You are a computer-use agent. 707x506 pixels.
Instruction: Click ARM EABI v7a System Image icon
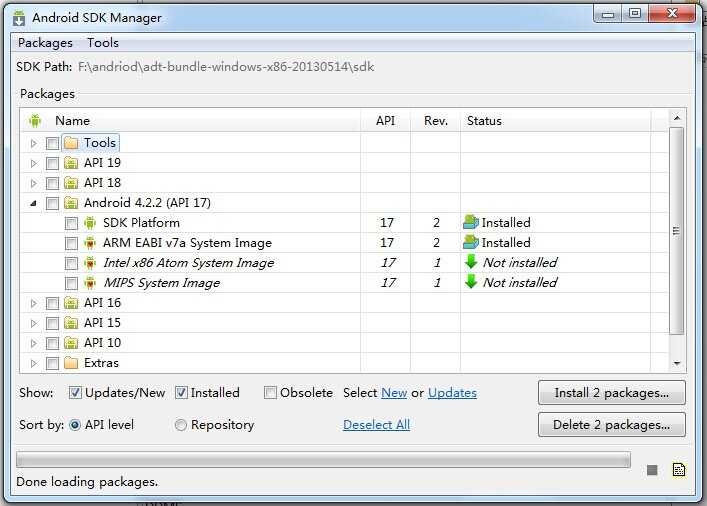click(90, 243)
